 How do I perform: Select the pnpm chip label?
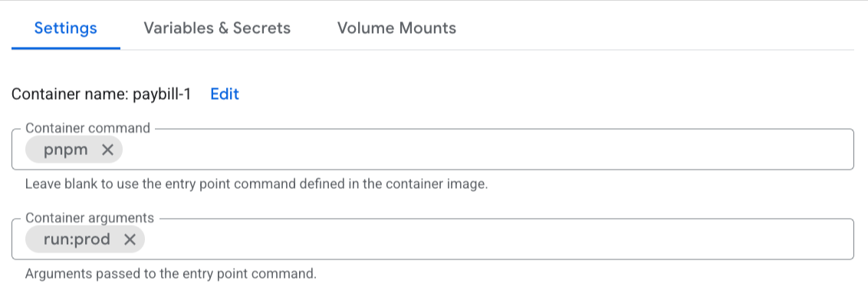click(66, 150)
